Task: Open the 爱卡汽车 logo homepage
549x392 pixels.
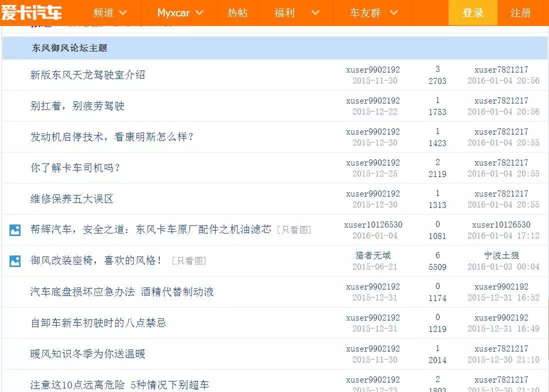Action: pos(31,12)
